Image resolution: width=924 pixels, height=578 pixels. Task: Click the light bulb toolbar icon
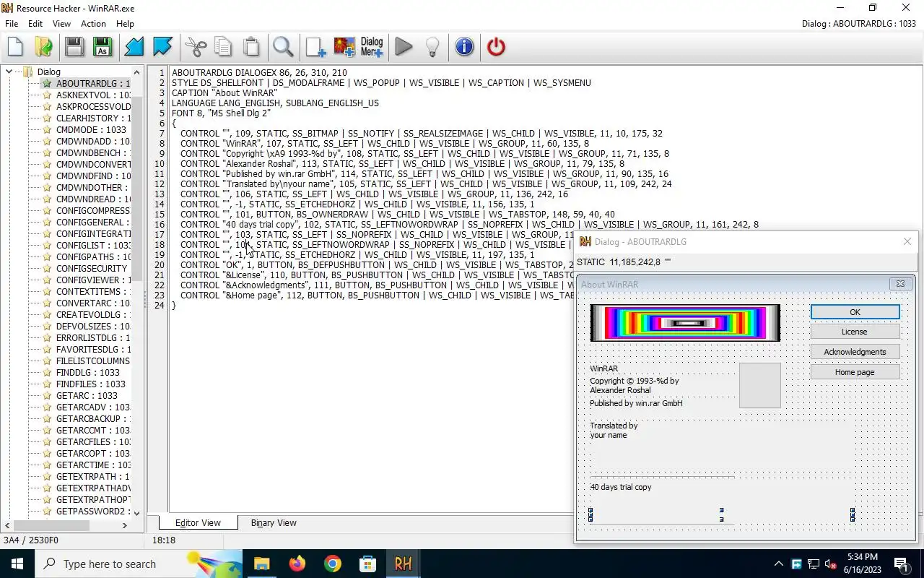pos(432,47)
